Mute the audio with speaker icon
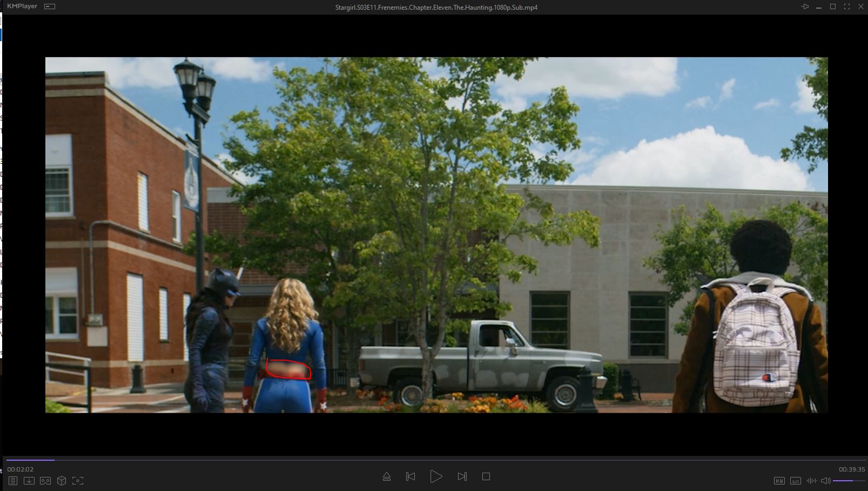The image size is (868, 491). pyautogui.click(x=825, y=481)
